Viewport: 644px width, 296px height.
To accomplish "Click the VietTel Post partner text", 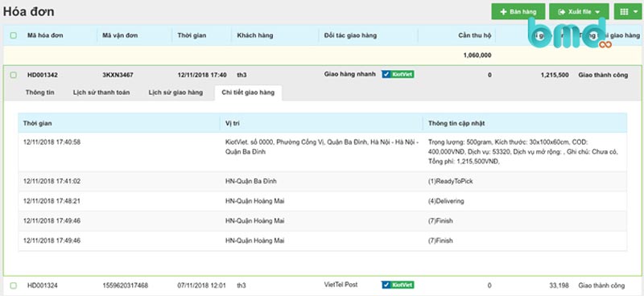I will (x=341, y=285).
